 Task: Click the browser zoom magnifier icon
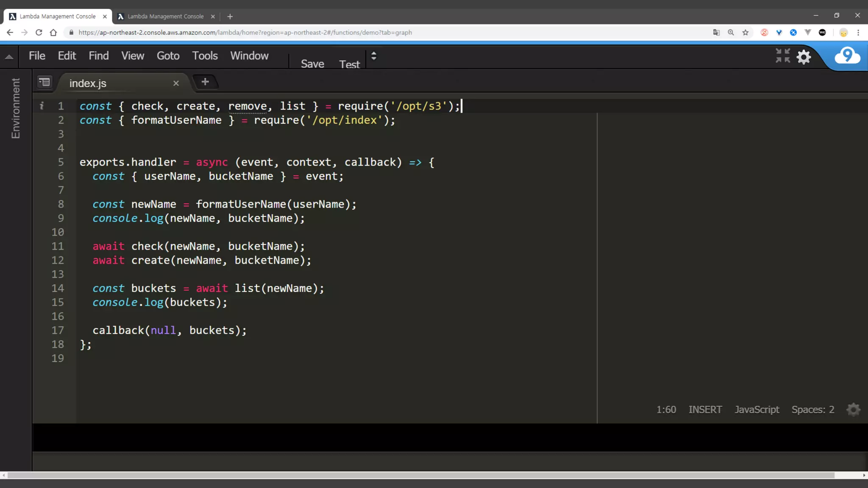click(731, 33)
